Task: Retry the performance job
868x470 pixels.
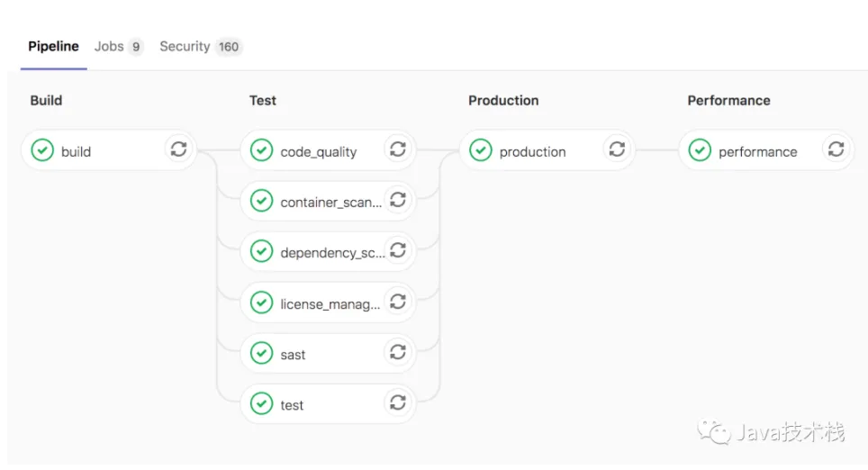Action: pyautogui.click(x=836, y=149)
